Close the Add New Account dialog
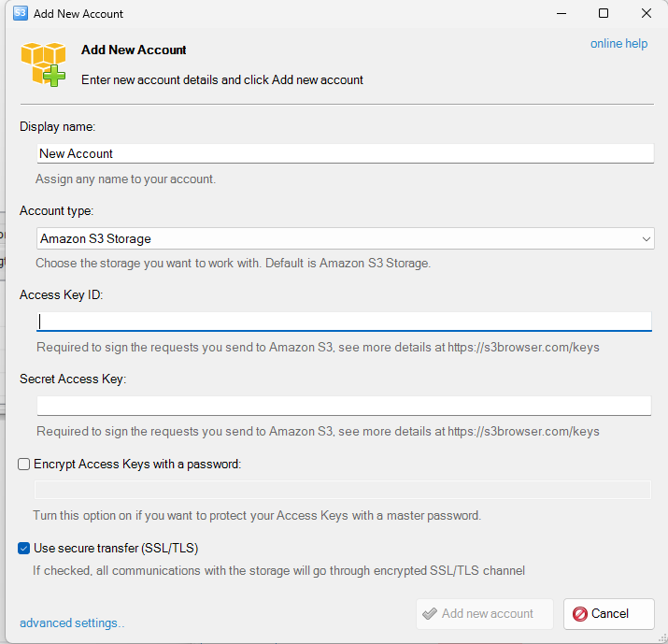 pyautogui.click(x=647, y=13)
